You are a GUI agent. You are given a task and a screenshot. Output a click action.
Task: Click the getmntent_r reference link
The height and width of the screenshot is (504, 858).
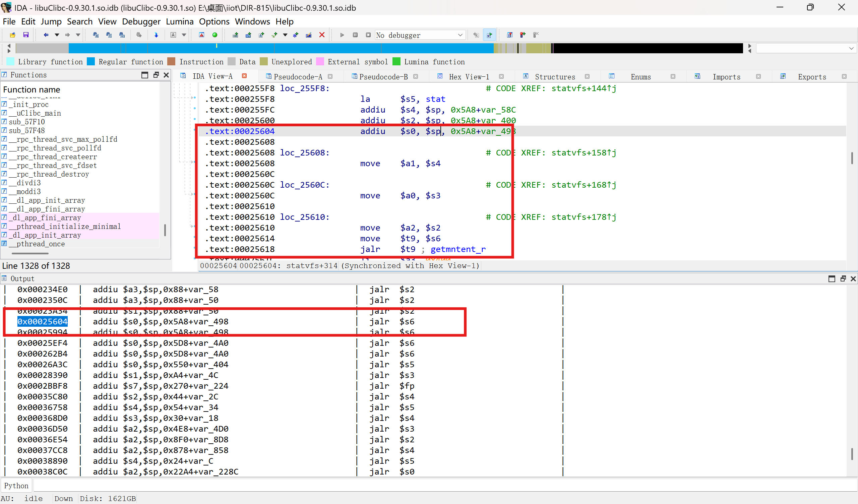[x=458, y=249]
